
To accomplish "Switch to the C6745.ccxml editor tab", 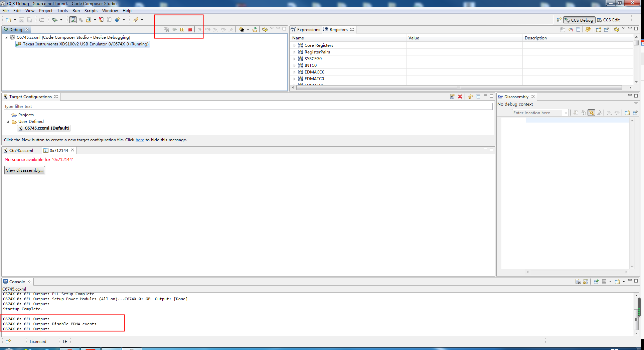I will click(21, 150).
